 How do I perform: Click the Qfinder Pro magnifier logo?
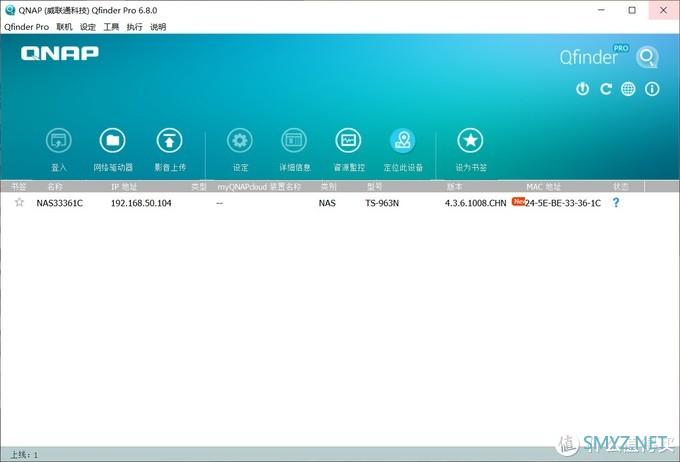[647, 57]
